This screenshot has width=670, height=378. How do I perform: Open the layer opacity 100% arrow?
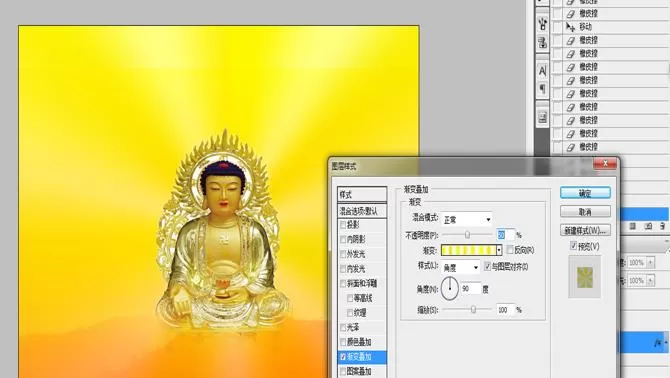coord(650,262)
